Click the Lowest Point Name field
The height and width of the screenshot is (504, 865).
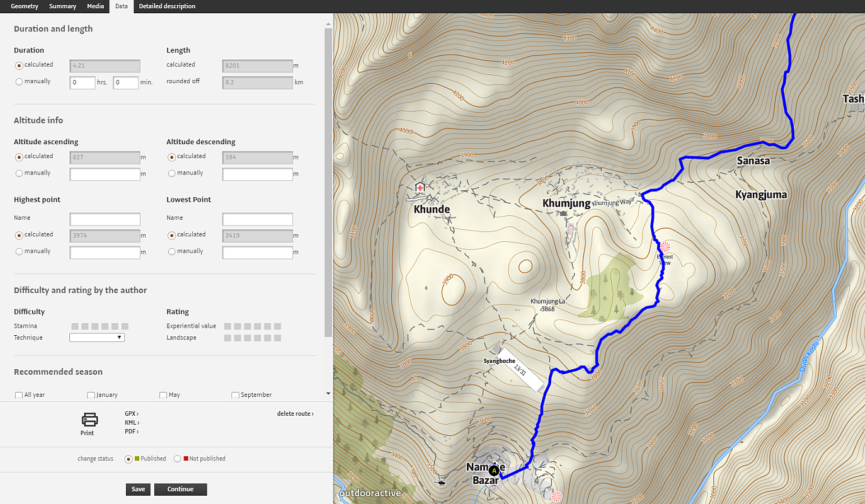[x=258, y=219]
